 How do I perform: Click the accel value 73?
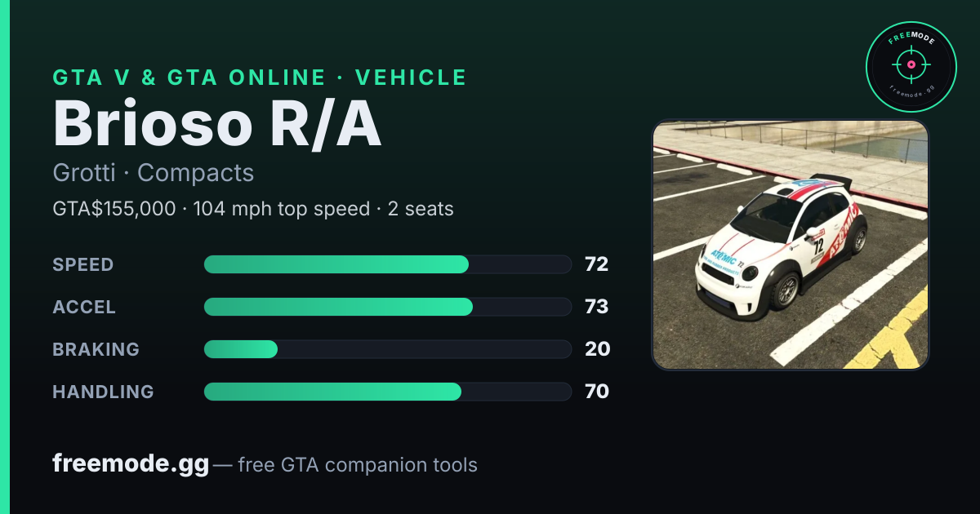pyautogui.click(x=597, y=307)
